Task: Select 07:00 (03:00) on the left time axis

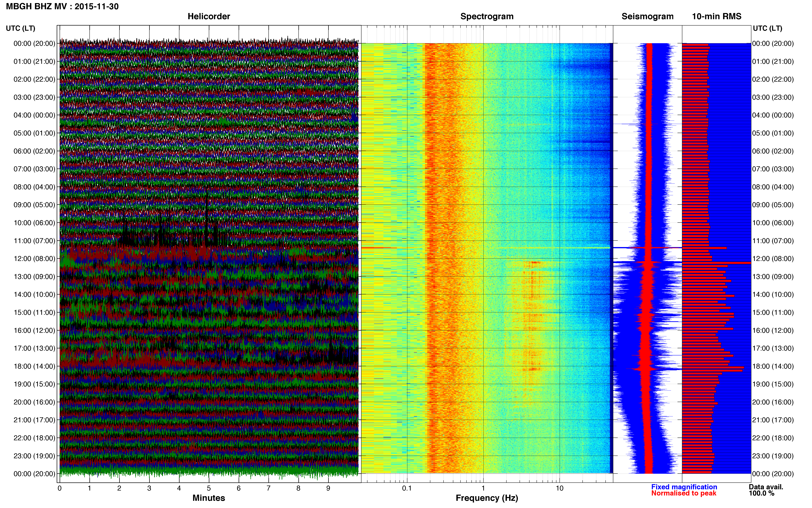Action: [34, 169]
